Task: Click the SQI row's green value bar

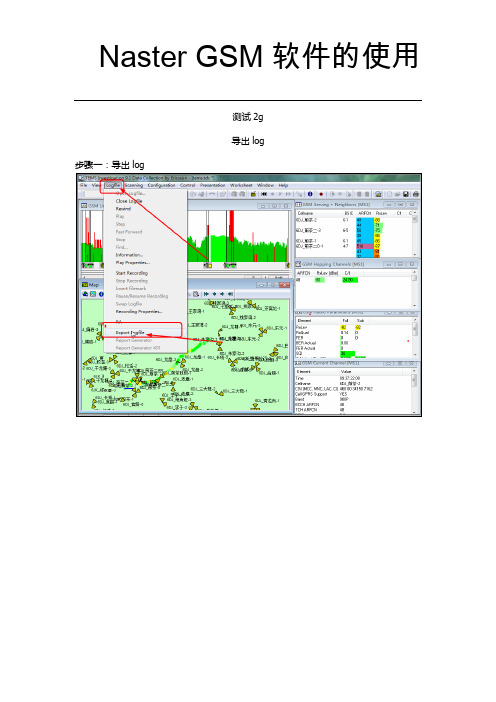Action: (x=347, y=354)
